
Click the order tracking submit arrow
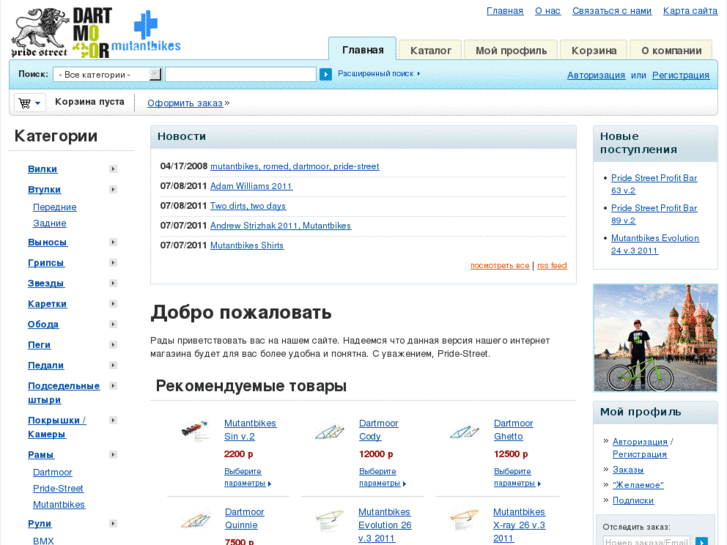coord(701,541)
